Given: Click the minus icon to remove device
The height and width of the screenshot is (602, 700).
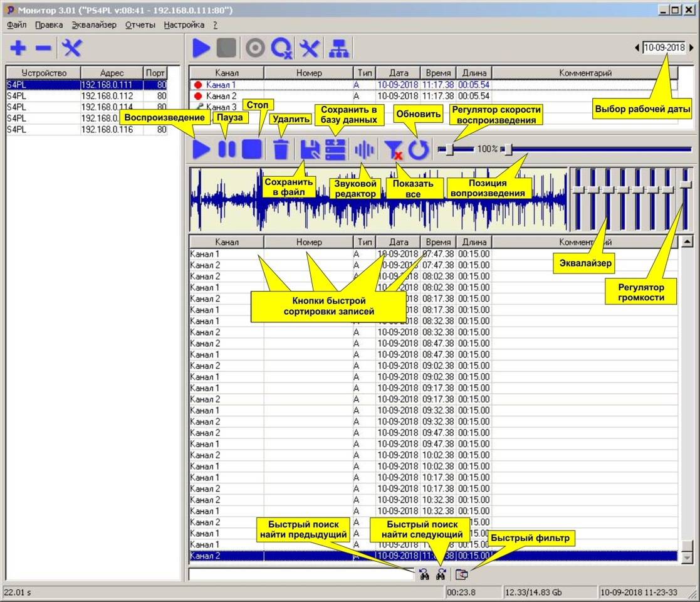Looking at the screenshot, I should [x=43, y=48].
